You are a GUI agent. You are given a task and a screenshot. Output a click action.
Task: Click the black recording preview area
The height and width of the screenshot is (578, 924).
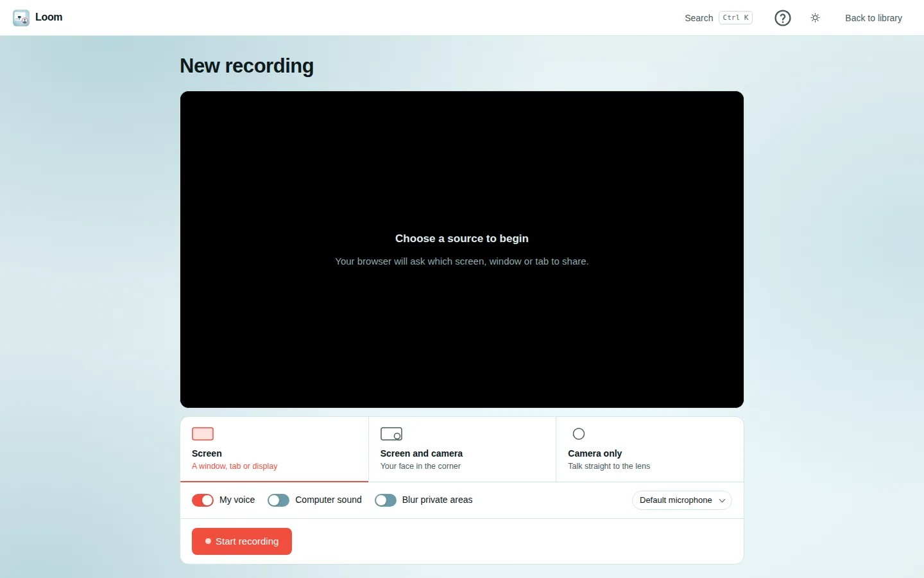(x=462, y=249)
